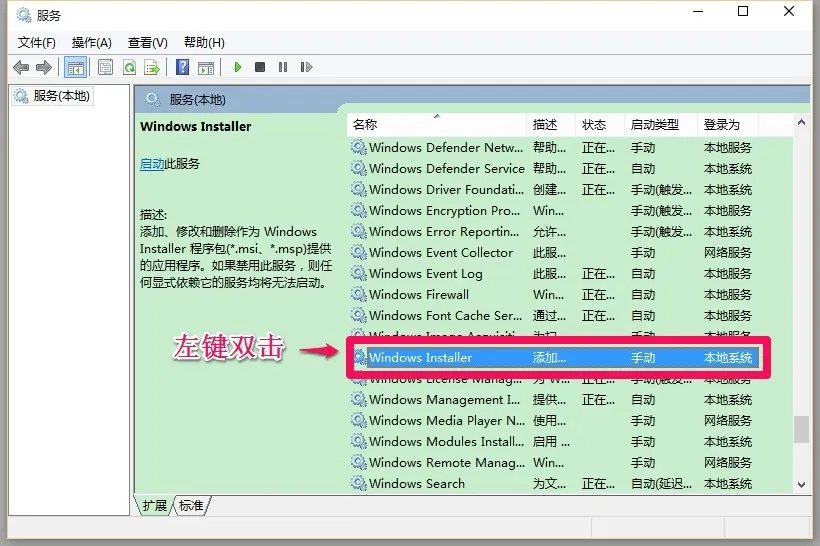Click gear icon of Windows Search row
The image size is (820, 546).
point(358,483)
